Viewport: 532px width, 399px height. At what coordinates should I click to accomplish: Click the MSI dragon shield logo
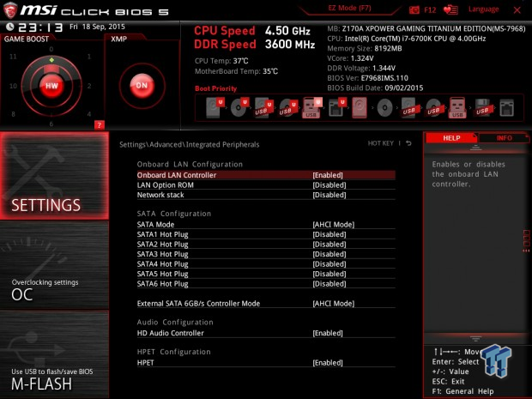pyautogui.click(x=9, y=9)
